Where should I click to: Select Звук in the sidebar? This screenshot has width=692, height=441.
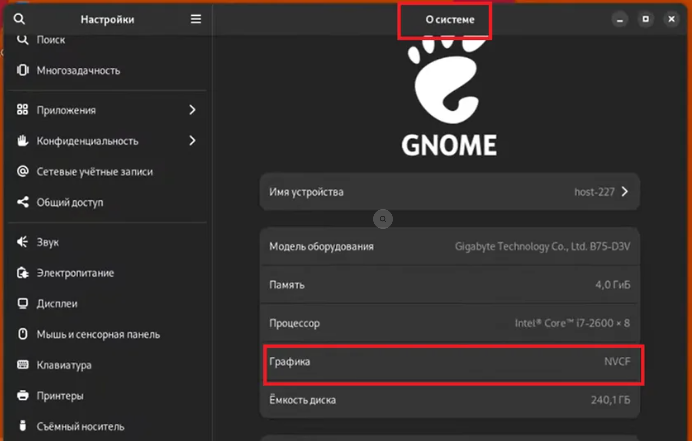(x=107, y=241)
